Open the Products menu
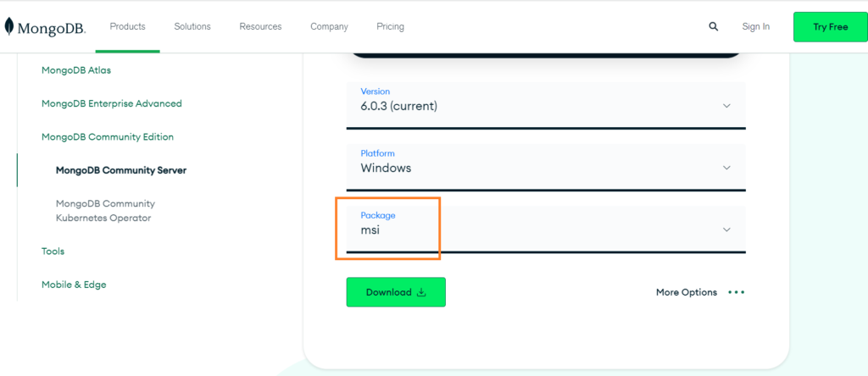This screenshot has width=868, height=376. coord(127,26)
